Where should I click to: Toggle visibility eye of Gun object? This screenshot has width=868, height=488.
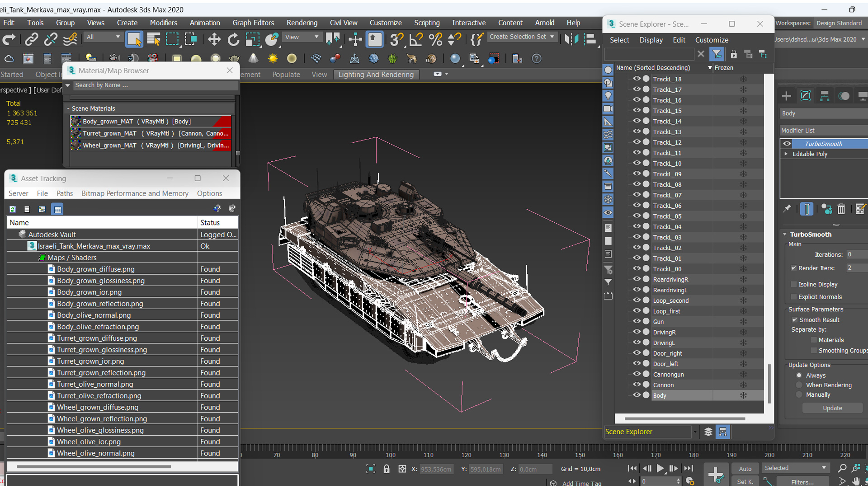(x=637, y=321)
